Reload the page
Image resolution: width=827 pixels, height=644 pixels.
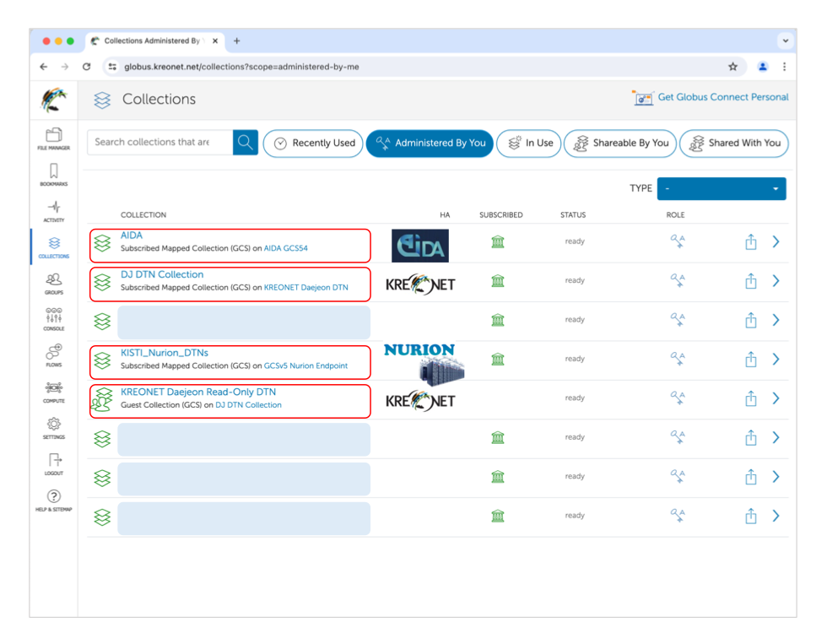(x=86, y=67)
